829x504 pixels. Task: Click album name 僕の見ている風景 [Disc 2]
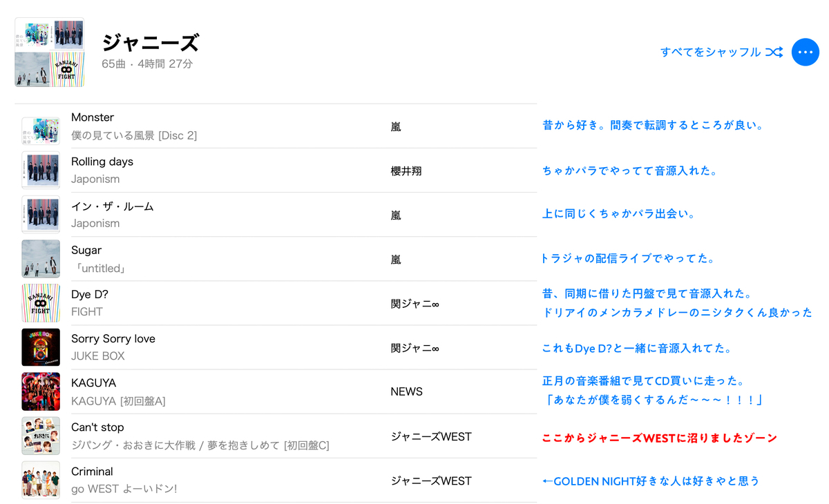pyautogui.click(x=134, y=135)
